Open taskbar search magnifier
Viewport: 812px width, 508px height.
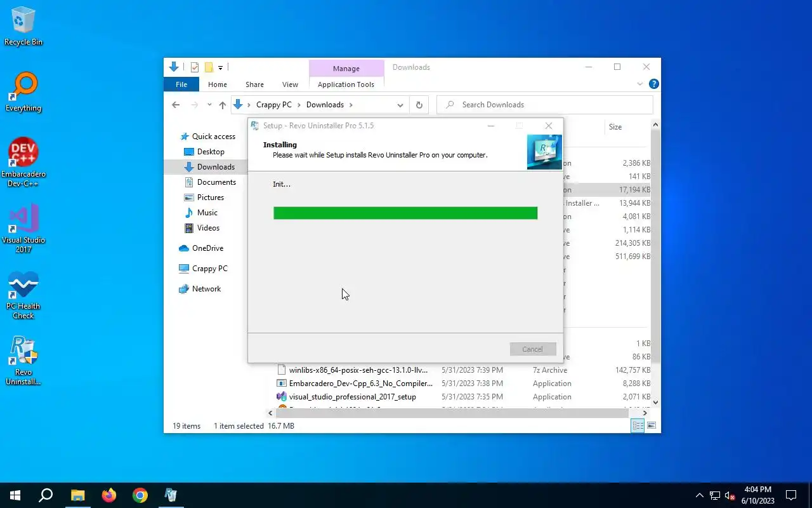click(x=46, y=495)
